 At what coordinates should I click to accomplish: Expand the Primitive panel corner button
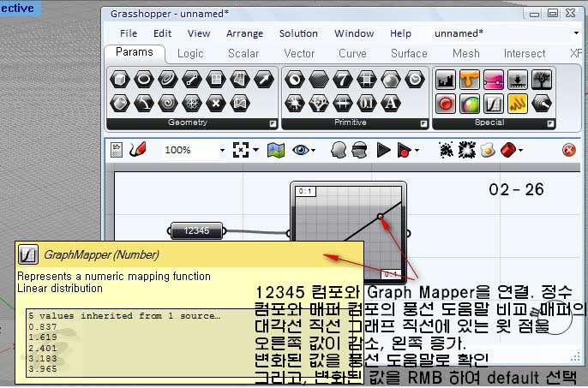coord(423,123)
